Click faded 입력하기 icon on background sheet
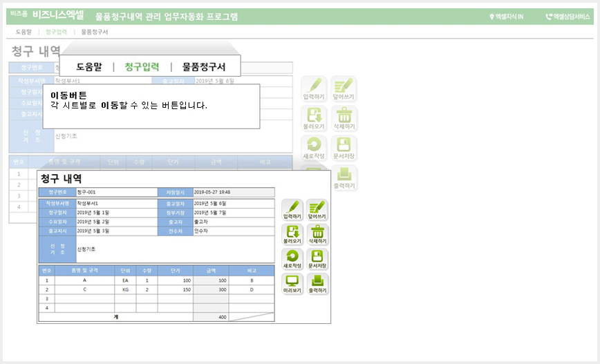Screen dimensions: 600x364 point(314,88)
